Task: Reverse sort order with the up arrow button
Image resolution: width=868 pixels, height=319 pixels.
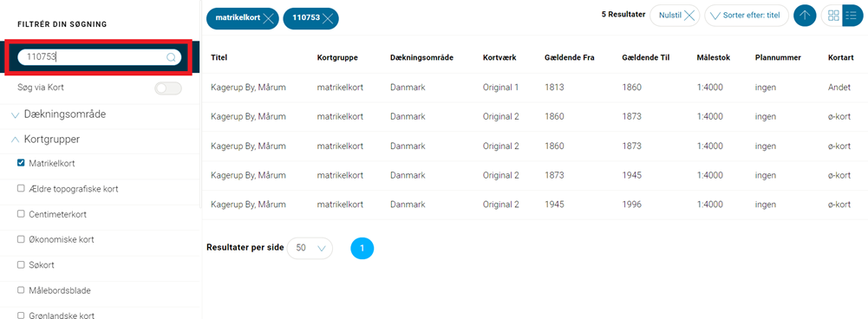Action: pos(805,16)
